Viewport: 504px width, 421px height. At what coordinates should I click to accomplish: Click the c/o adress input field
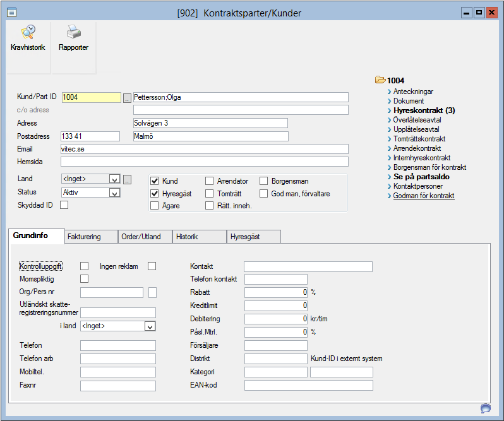241,110
